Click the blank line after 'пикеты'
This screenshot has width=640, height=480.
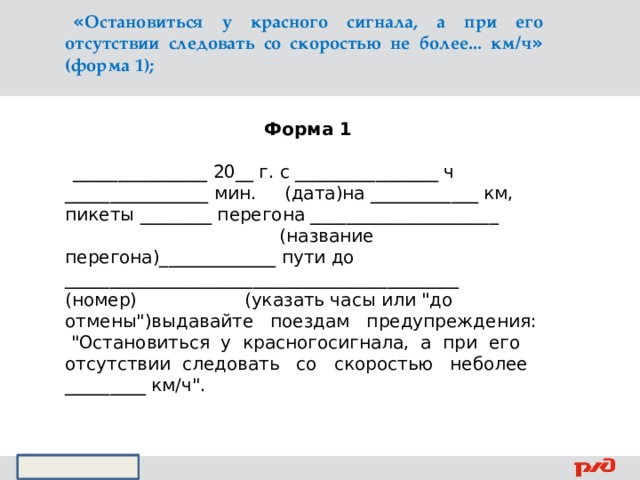point(176,223)
